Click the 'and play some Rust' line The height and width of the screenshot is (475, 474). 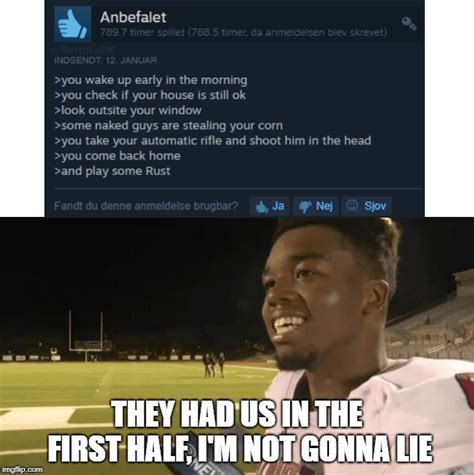(112, 171)
